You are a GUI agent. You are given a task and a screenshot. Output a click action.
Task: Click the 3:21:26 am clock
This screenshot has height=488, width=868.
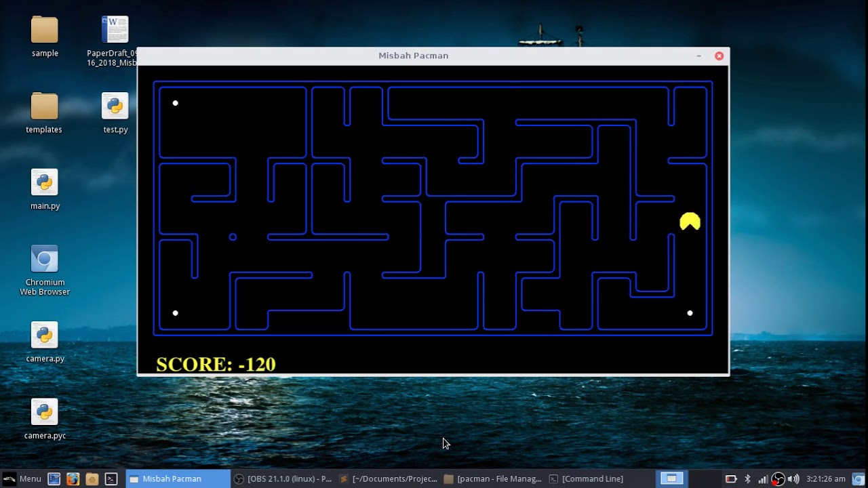[825, 479]
